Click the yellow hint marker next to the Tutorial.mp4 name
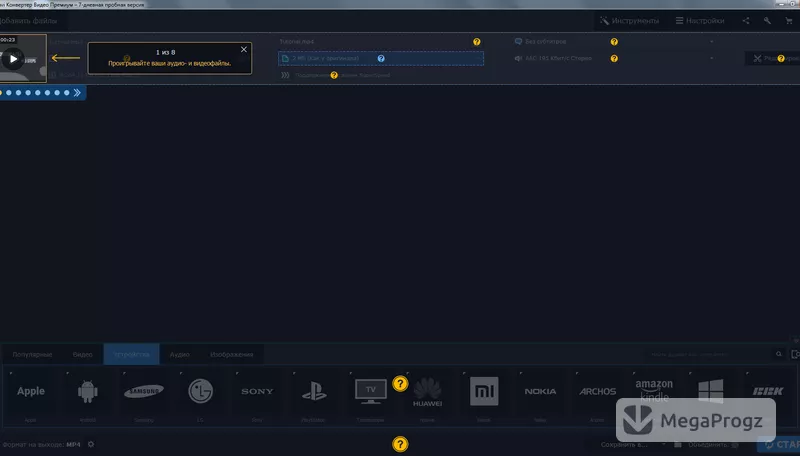The height and width of the screenshot is (456, 800). coord(477,42)
